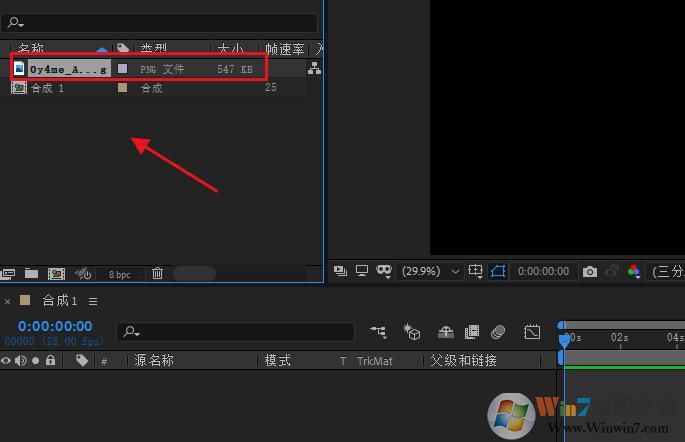Open the viewer resolution dropdown
685x442 pixels.
tap(667, 271)
